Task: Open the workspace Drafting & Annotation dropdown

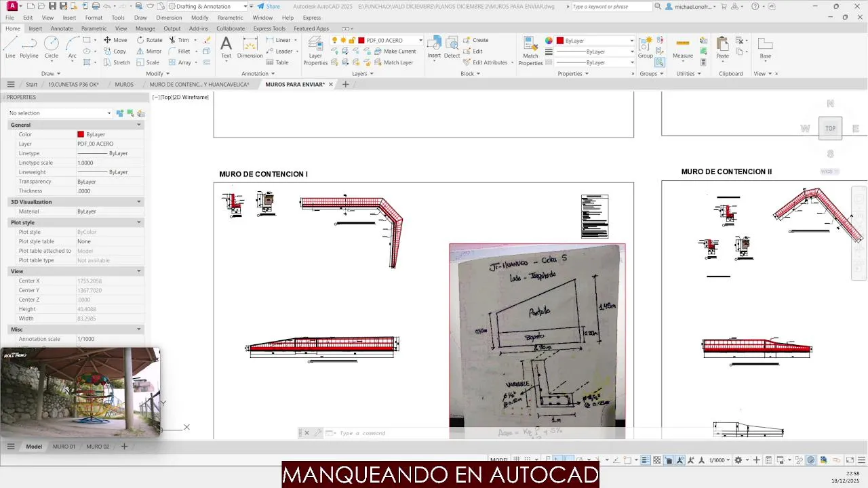Action: (x=208, y=6)
